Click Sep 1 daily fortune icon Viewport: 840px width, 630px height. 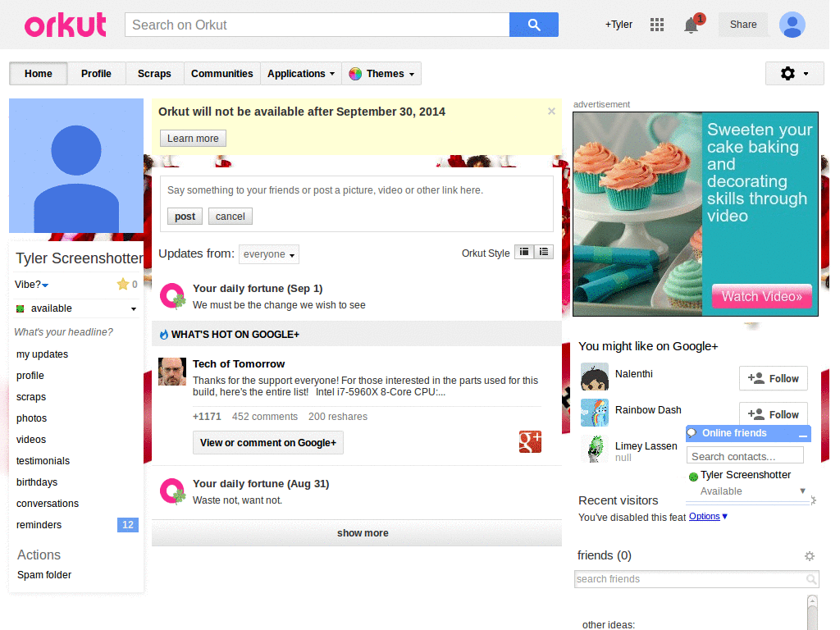pos(172,296)
